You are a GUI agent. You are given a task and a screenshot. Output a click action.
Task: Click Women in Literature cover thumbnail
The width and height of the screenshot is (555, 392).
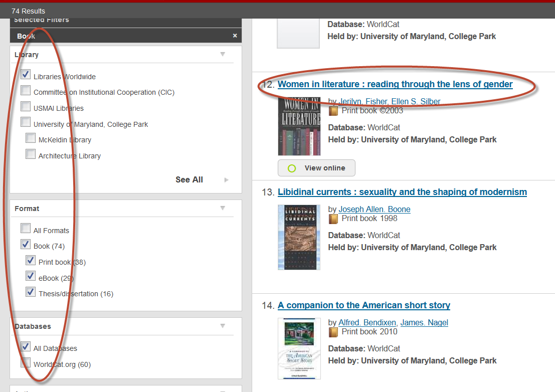[x=299, y=126]
